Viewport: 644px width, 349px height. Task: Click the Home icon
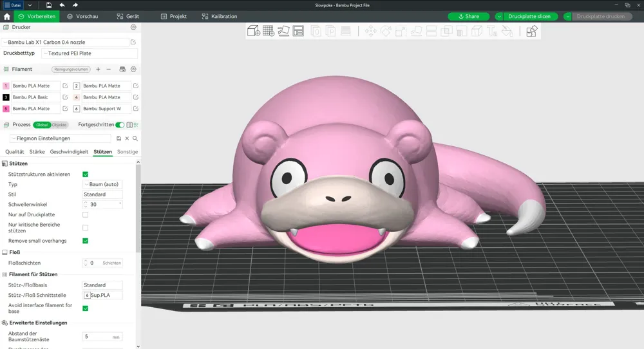(x=6, y=17)
